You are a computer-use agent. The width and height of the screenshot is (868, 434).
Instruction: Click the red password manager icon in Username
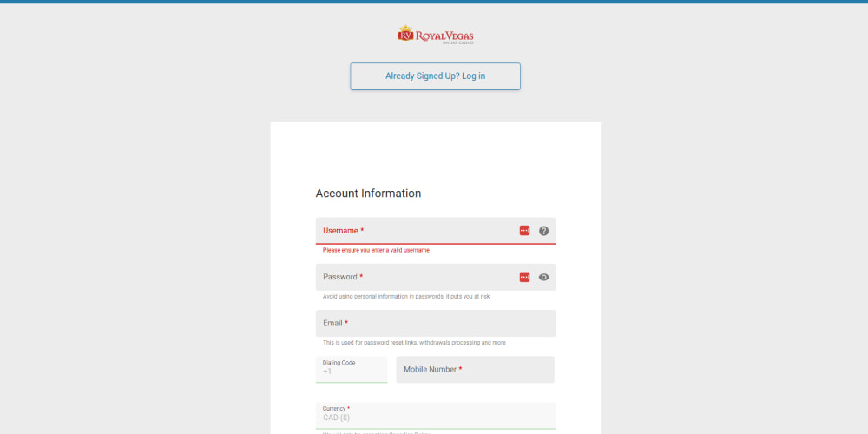[x=524, y=231]
